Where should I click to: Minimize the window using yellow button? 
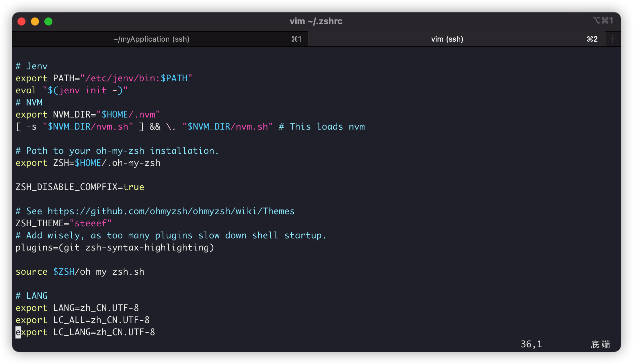(x=35, y=21)
